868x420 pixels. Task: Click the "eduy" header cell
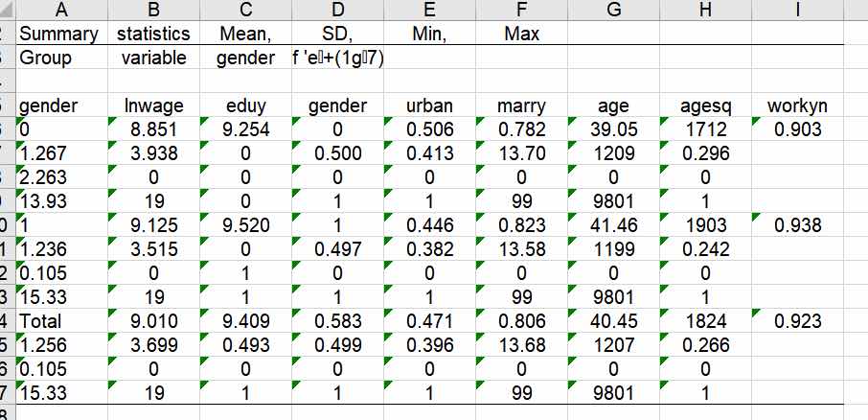point(245,105)
